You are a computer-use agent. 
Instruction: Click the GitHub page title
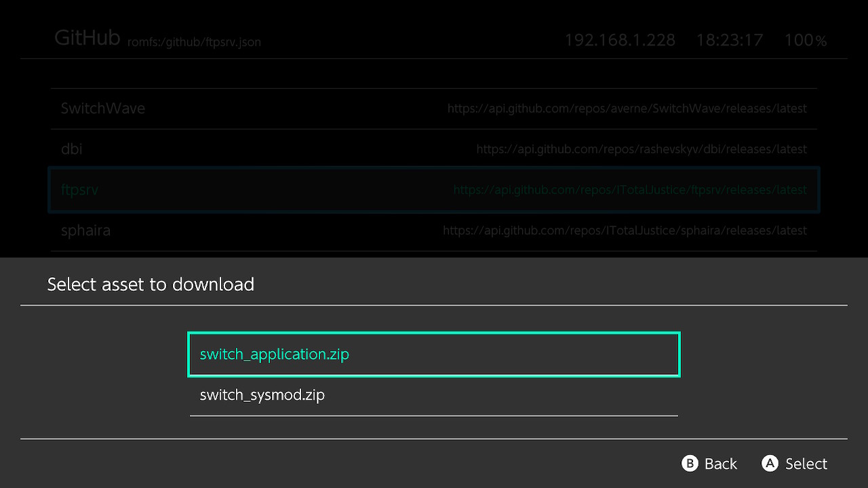(x=87, y=37)
